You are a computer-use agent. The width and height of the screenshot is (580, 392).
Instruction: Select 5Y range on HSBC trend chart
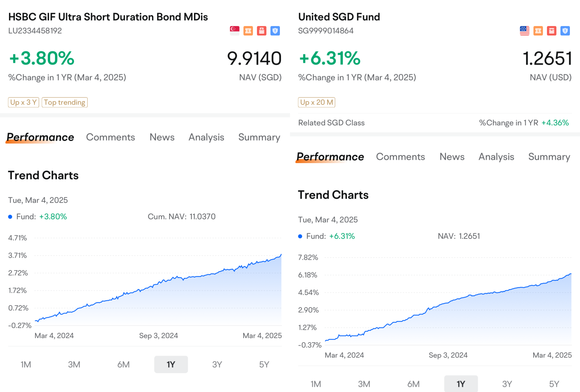(x=264, y=364)
